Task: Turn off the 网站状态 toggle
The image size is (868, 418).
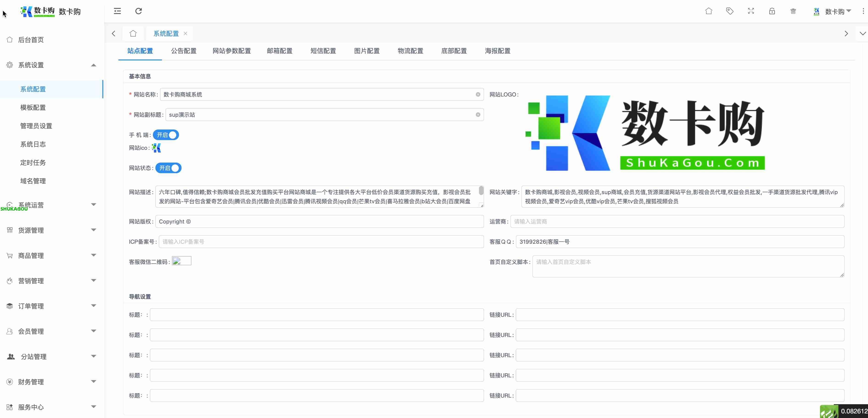Action: tap(168, 168)
